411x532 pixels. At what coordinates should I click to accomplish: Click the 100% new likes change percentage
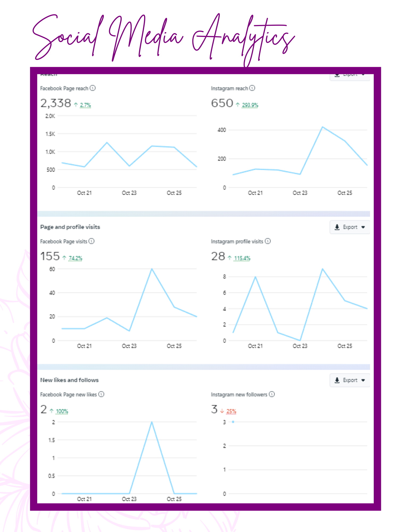[x=62, y=412]
